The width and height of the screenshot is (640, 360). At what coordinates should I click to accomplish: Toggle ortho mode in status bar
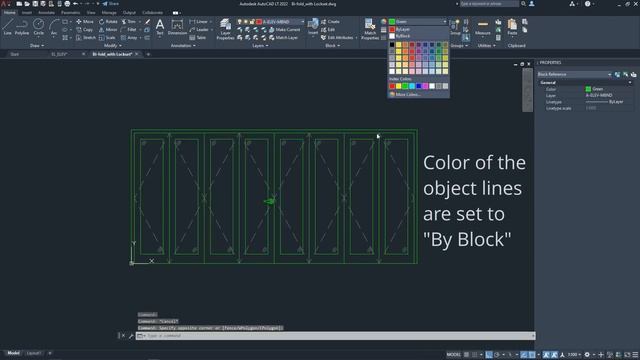489,355
